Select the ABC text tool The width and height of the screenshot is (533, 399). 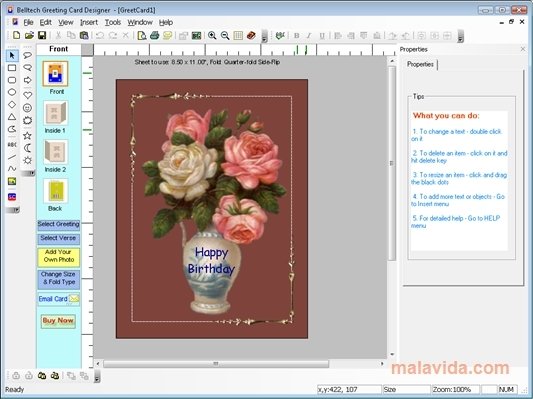12,144
